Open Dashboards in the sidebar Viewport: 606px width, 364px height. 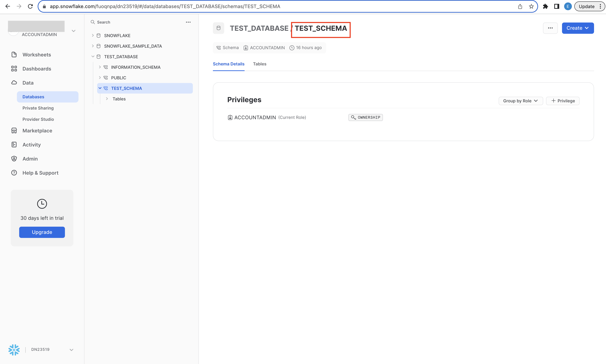[37, 69]
